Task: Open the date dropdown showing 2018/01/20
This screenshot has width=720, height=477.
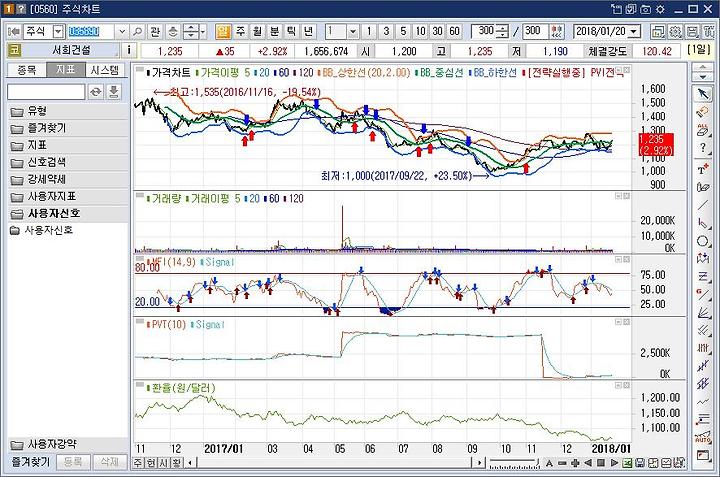Action: (x=635, y=32)
